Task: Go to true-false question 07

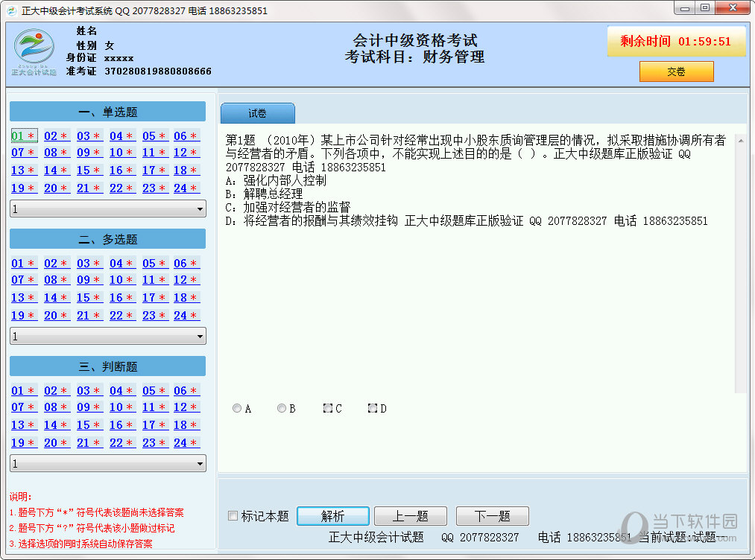Action: (24, 407)
